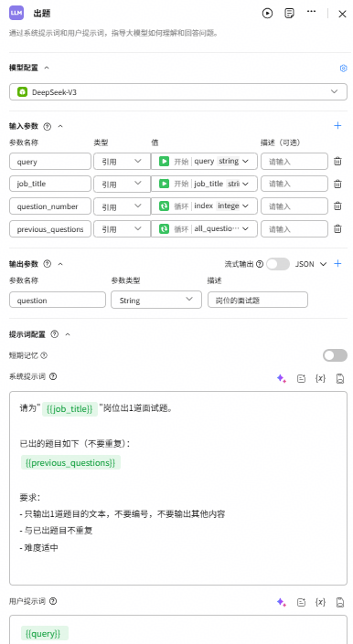Open value selector 开始 query string
The height and width of the screenshot is (644, 353).
[204, 162]
